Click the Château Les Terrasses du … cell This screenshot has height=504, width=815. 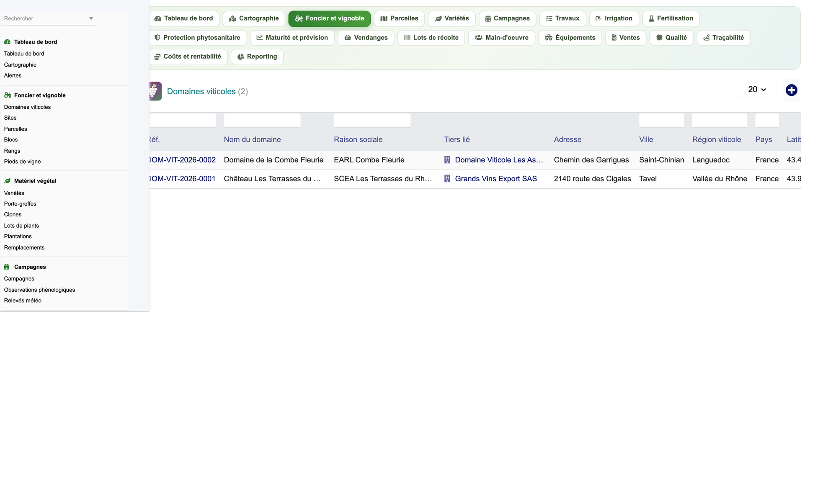point(272,179)
